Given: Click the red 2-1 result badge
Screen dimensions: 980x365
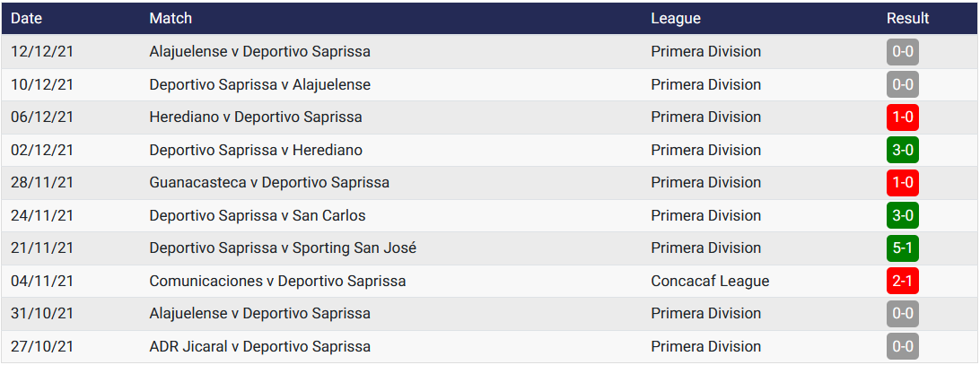Looking at the screenshot, I should click(902, 281).
